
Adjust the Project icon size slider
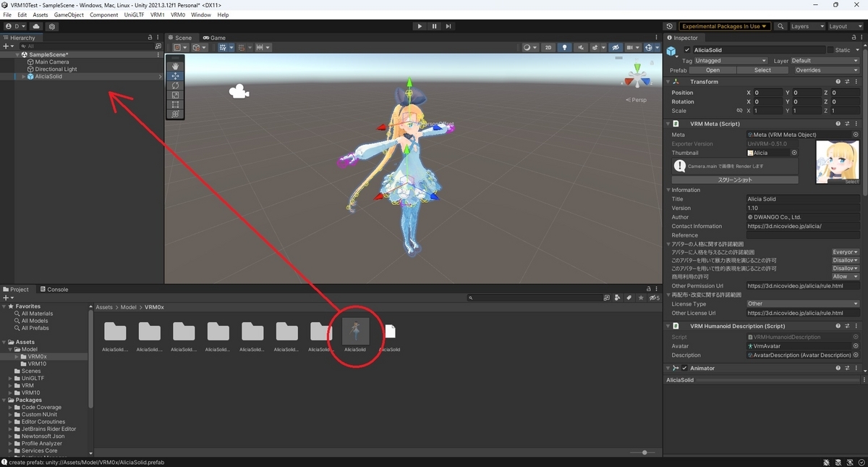click(x=644, y=453)
